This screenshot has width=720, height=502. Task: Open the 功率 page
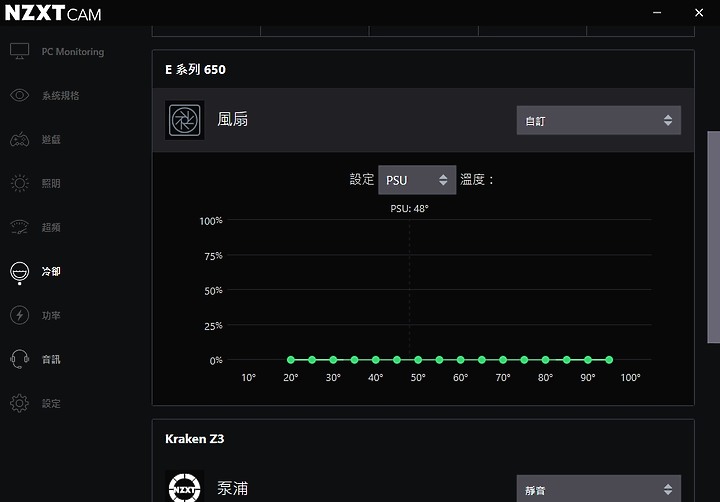[51, 316]
